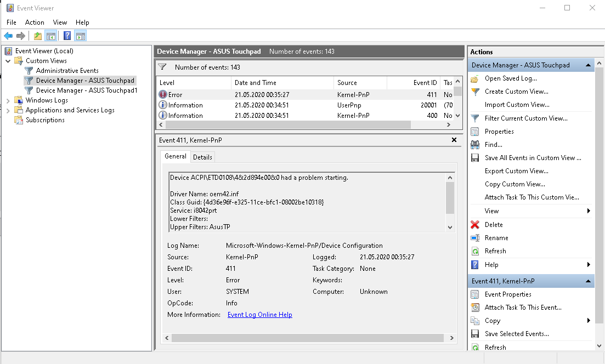Toggle the console tree pane toolbar icon
The image size is (605, 364).
click(51, 36)
